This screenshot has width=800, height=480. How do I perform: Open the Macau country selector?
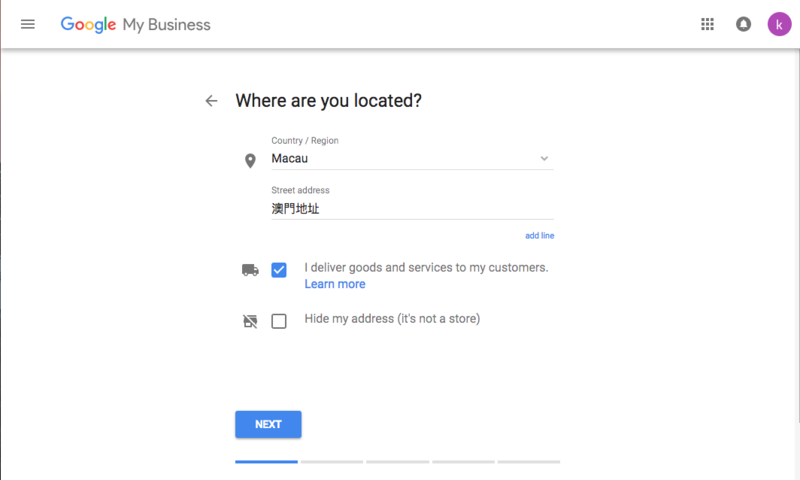412,159
